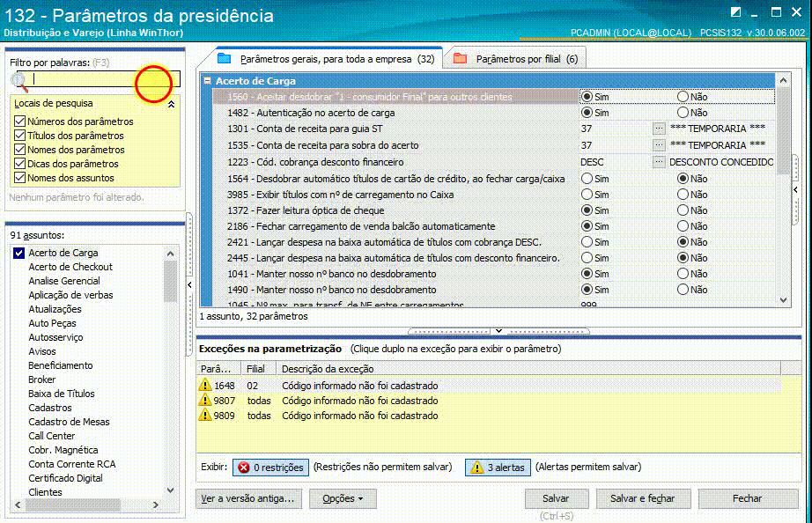Select Sim for parameter 1564

pos(587,179)
